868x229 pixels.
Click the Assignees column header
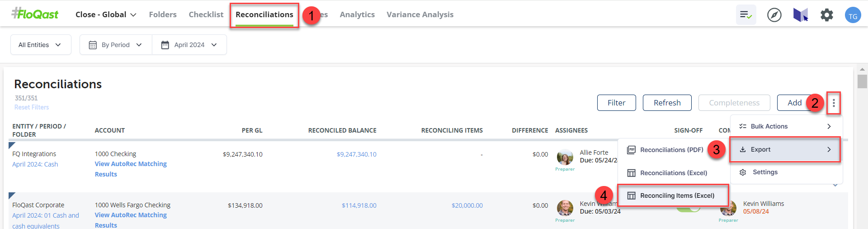571,130
